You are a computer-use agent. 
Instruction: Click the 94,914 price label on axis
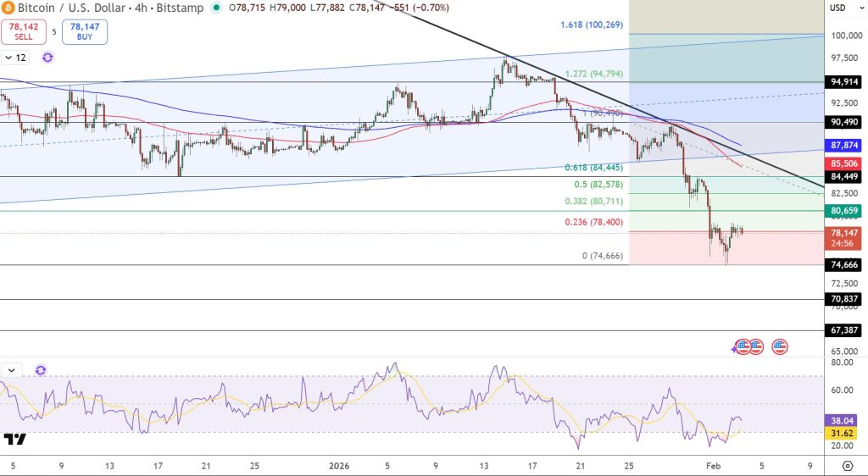click(846, 82)
